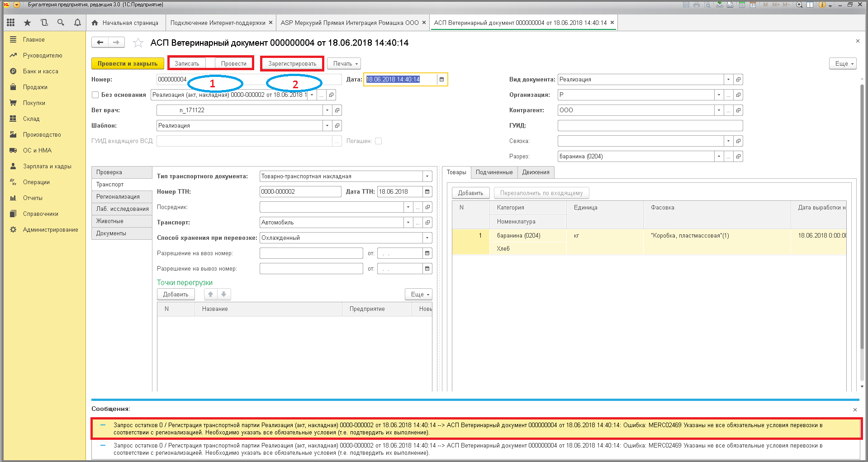Image resolution: width=868 pixels, height=462 pixels.
Task: Add document to favorites with star
Action: 138,43
